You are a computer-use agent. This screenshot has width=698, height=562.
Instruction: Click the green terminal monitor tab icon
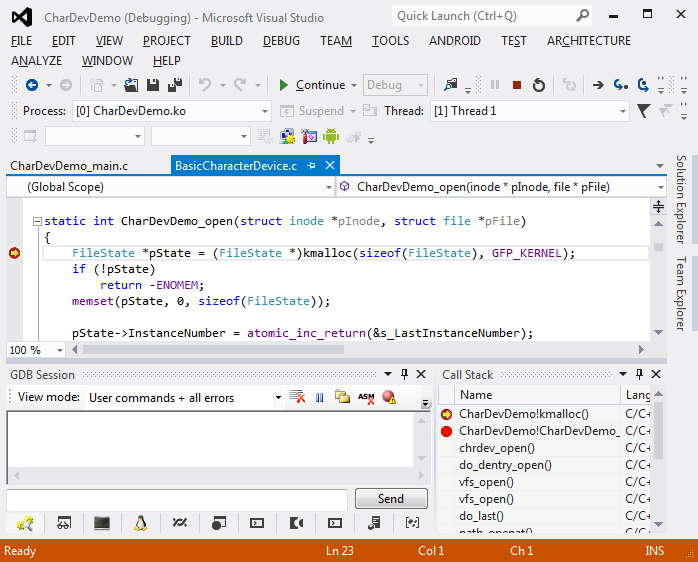102,523
